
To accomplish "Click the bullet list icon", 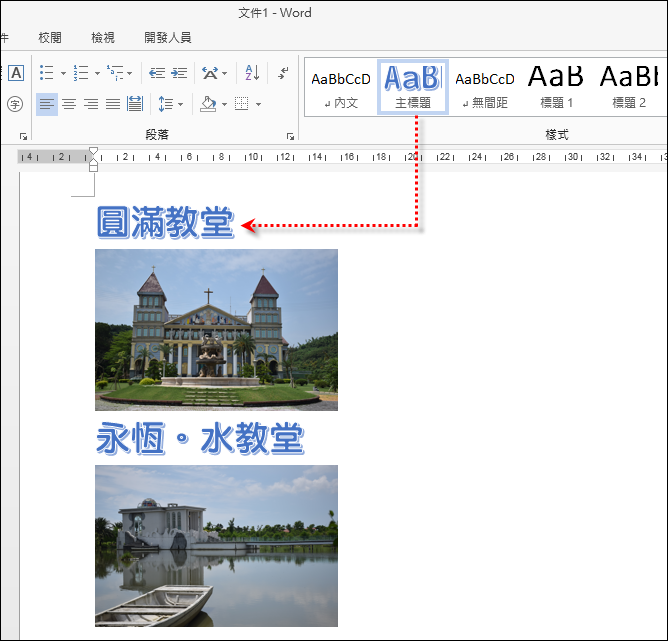I will pos(46,73).
